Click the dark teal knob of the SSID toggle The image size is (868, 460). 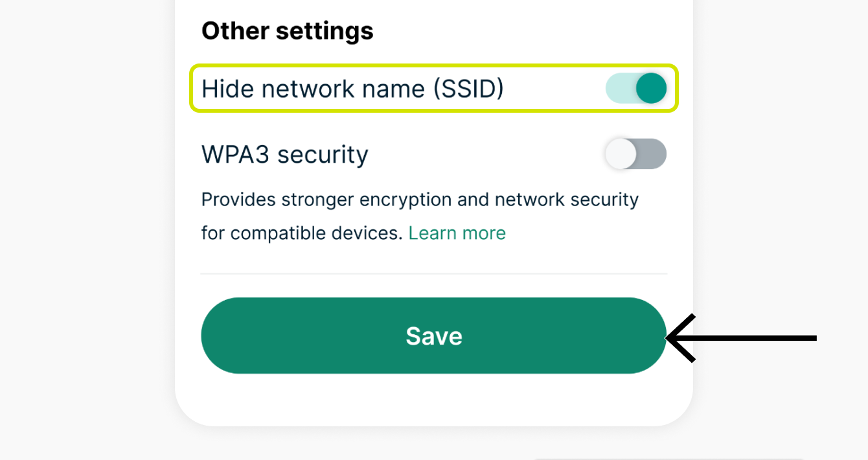[x=650, y=89]
